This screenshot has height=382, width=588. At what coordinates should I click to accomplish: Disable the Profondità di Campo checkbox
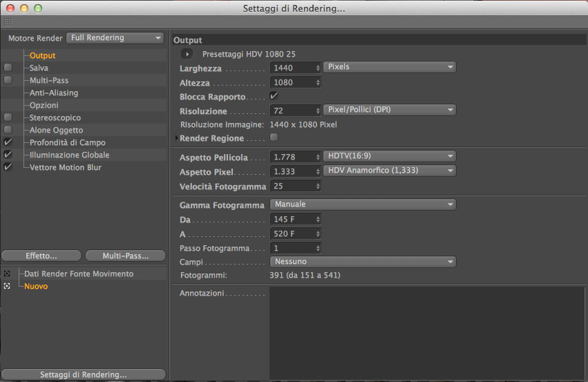(8, 142)
